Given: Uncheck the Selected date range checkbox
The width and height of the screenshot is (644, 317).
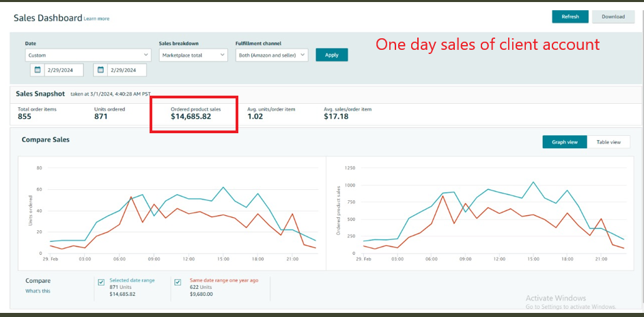Looking at the screenshot, I should (101, 281).
